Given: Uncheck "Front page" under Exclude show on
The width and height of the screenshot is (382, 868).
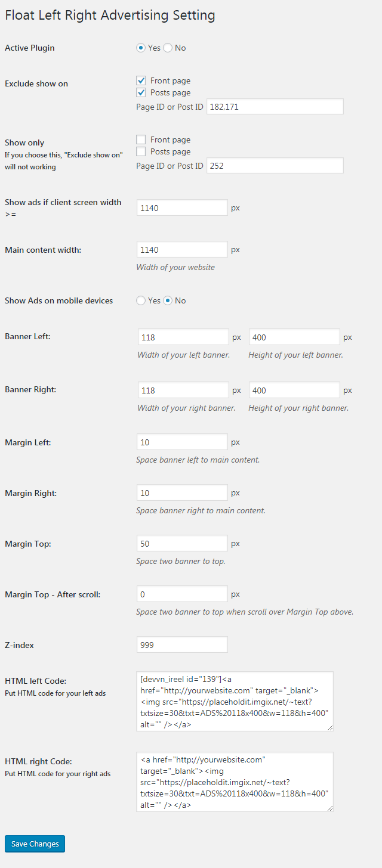Looking at the screenshot, I should (140, 80).
